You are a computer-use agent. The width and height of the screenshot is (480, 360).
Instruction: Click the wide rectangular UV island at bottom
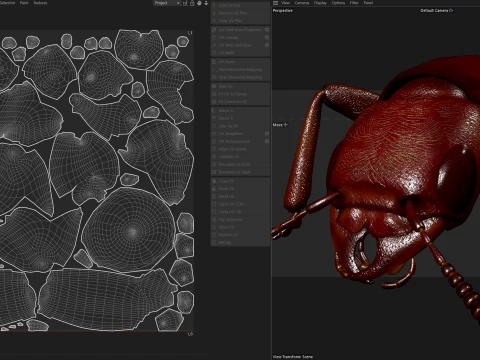pyautogui.click(x=107, y=298)
